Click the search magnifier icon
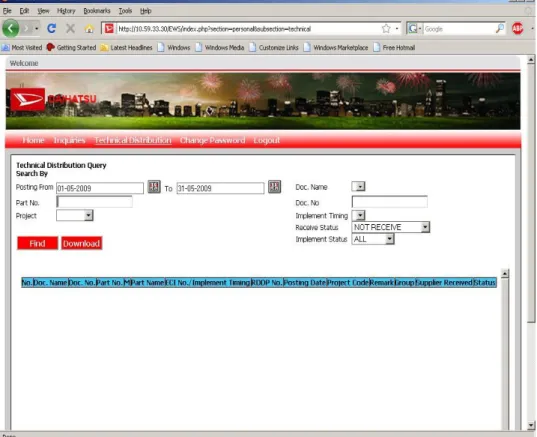Viewport: 537px width, 437px height. coord(500,29)
